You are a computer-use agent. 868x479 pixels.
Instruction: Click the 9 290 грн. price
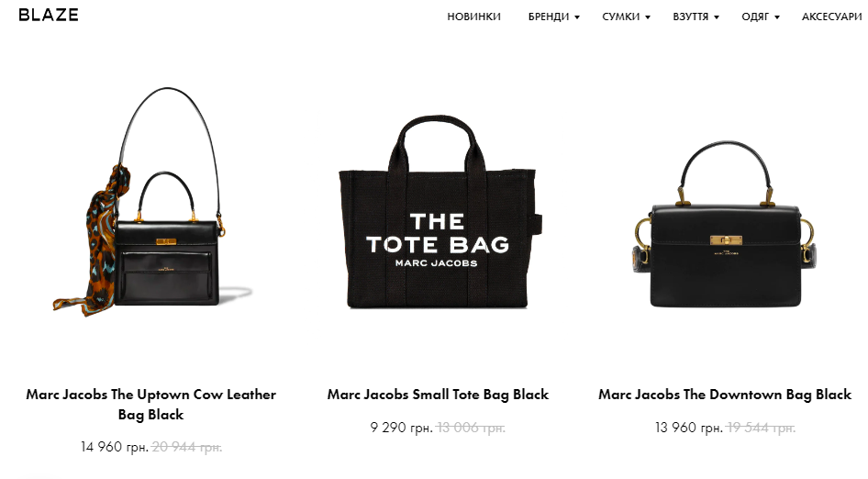click(x=401, y=428)
